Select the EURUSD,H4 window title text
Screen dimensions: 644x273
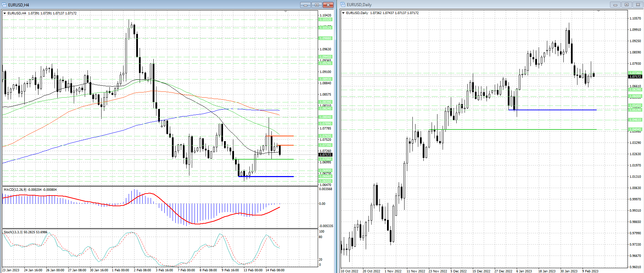click(19, 5)
